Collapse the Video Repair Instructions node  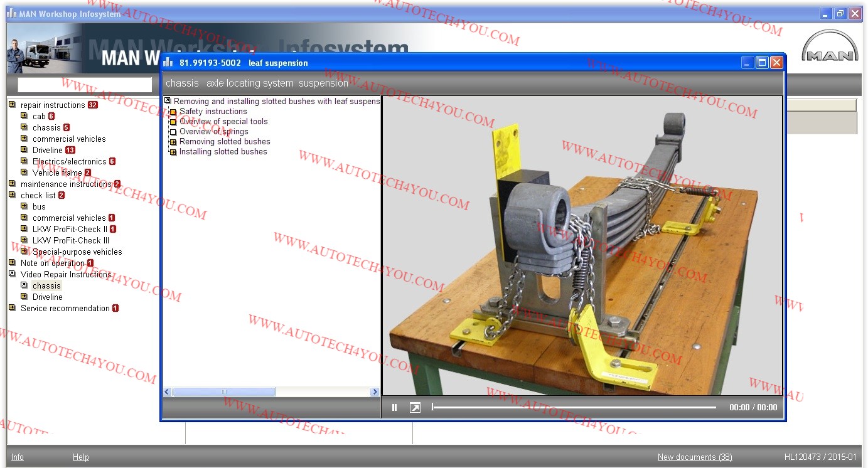(x=13, y=274)
